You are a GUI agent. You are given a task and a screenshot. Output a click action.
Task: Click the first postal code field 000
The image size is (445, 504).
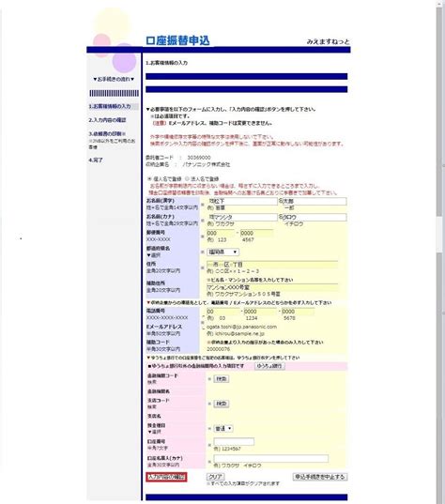tap(221, 233)
